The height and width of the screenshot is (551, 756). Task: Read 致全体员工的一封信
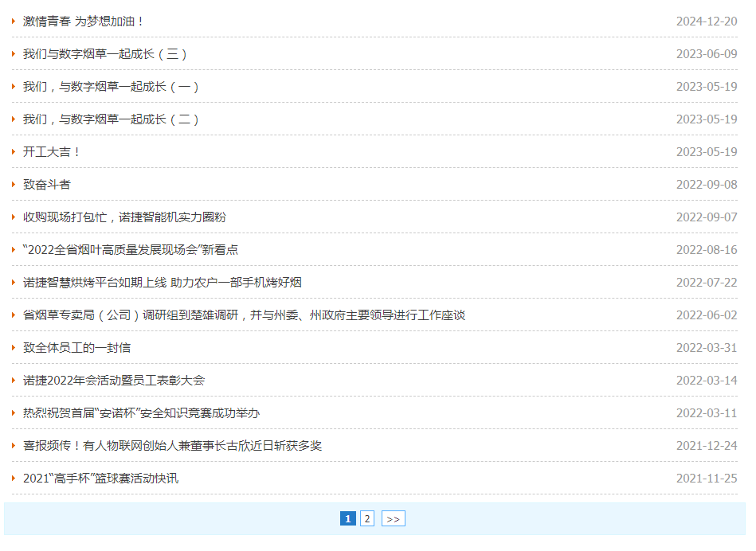tap(76, 348)
